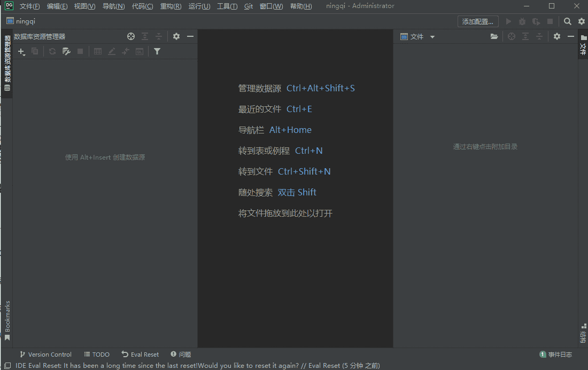This screenshot has width=588, height=370.
Task: Open the 文件(F) menu
Action: (29, 6)
